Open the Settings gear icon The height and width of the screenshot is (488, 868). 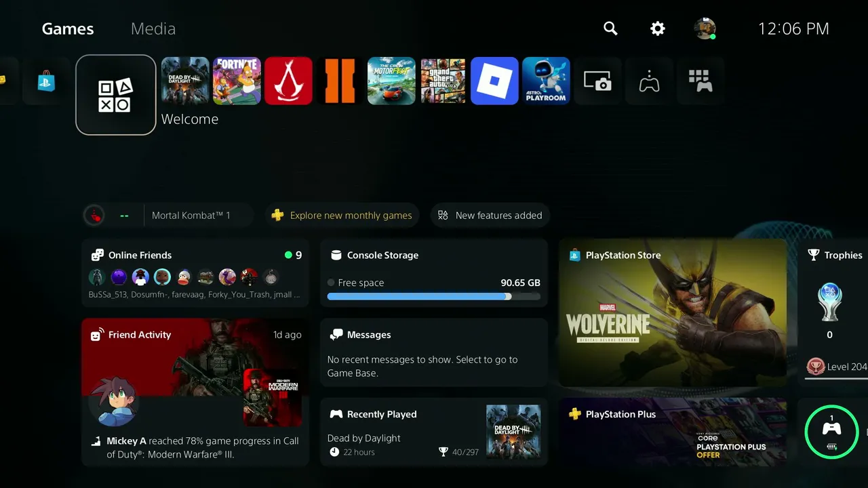coord(658,28)
